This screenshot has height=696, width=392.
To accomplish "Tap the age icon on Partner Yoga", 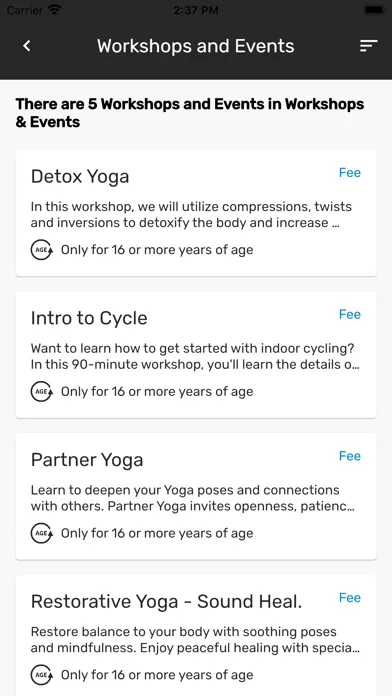I will click(42, 534).
